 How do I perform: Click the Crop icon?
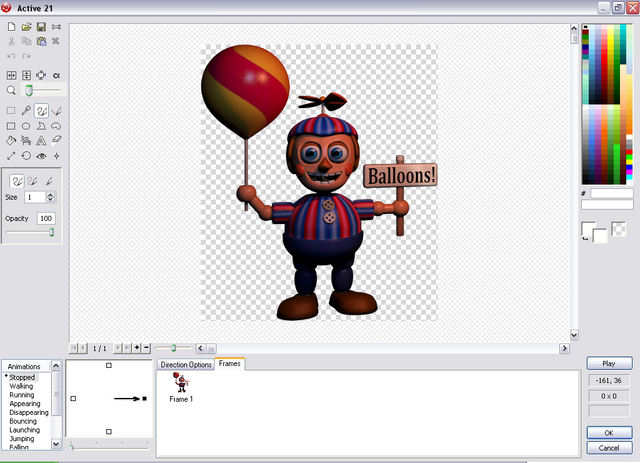41,75
